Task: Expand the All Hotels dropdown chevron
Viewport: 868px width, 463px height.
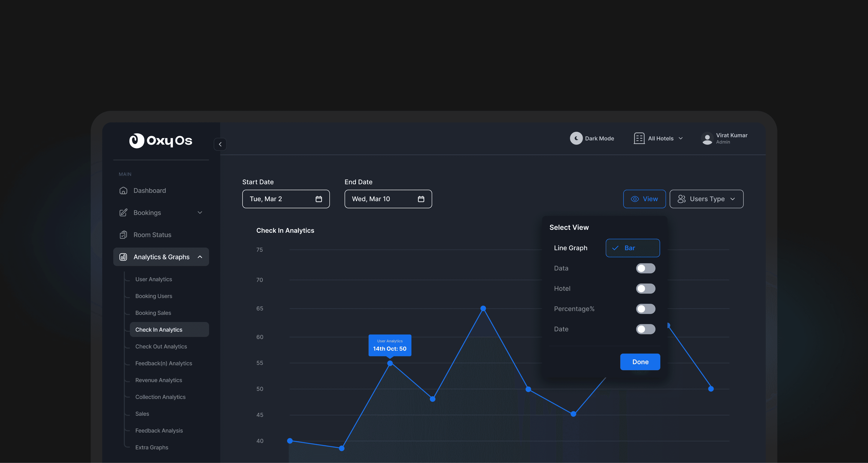Action: click(681, 138)
